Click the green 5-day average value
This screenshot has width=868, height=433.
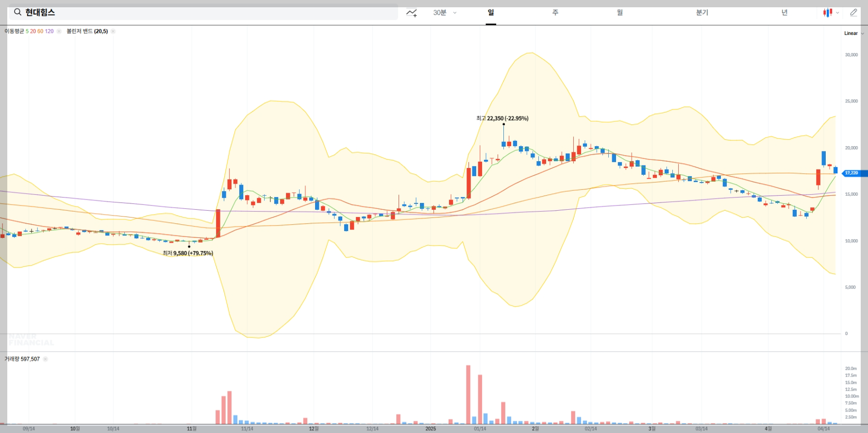tap(27, 31)
